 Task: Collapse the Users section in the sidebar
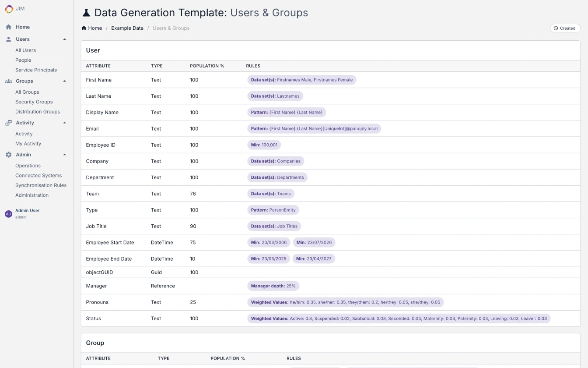64,39
